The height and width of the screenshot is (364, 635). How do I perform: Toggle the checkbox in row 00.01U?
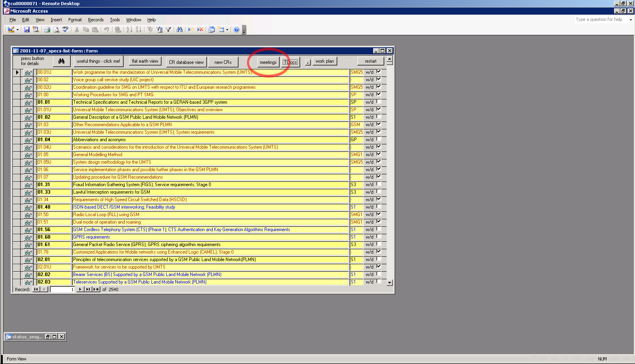pyautogui.click(x=379, y=72)
